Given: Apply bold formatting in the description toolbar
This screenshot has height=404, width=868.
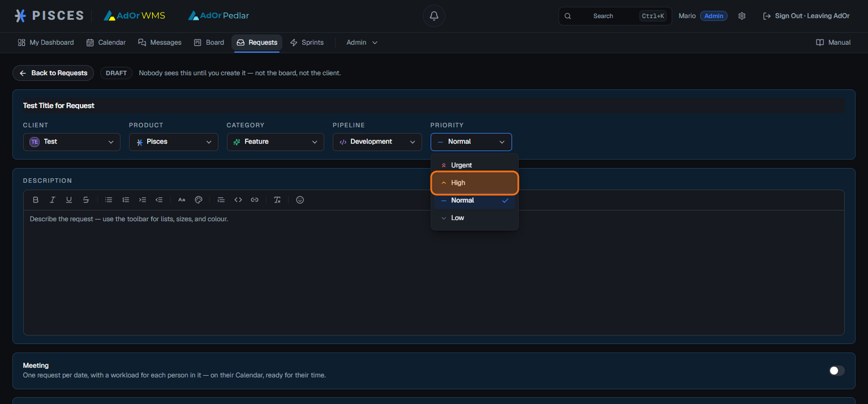Looking at the screenshot, I should point(36,200).
